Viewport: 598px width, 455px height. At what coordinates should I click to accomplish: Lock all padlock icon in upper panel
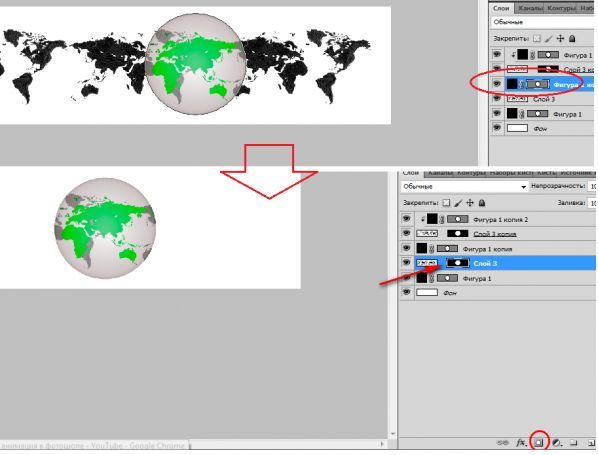[572, 39]
